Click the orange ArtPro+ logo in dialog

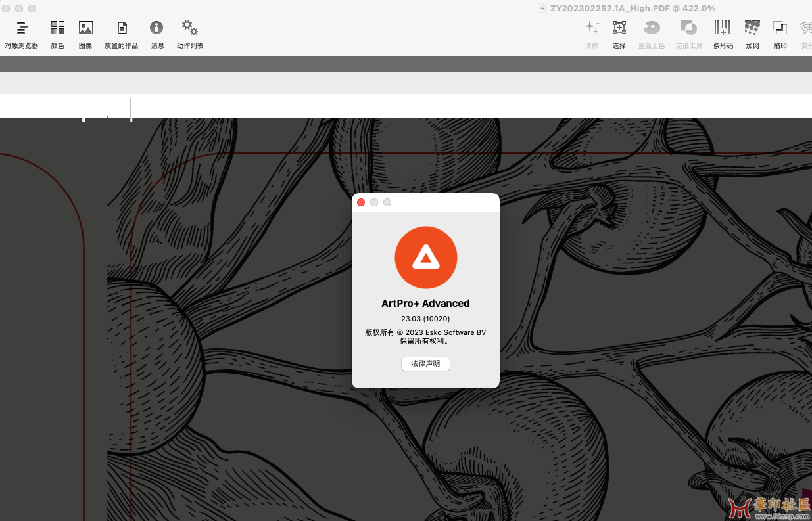pyautogui.click(x=425, y=258)
